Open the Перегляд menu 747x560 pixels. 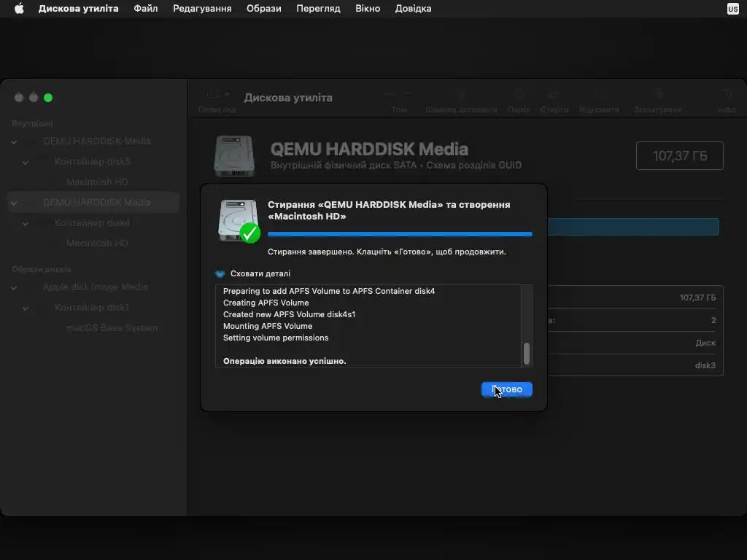pyautogui.click(x=318, y=8)
